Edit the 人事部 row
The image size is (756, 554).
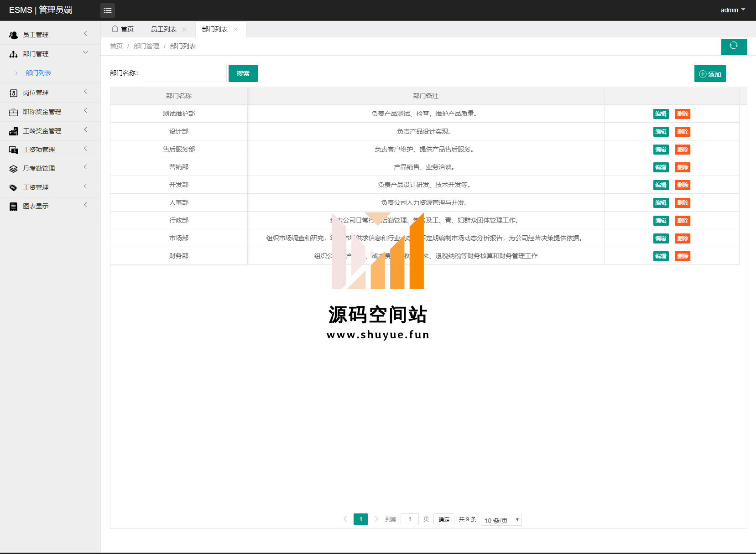click(661, 203)
